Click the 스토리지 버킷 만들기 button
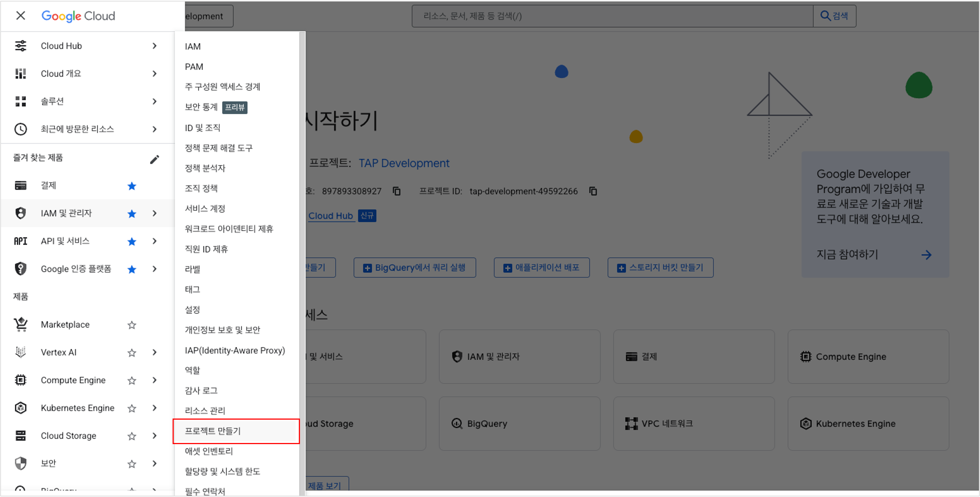This screenshot has width=980, height=497. [660, 268]
